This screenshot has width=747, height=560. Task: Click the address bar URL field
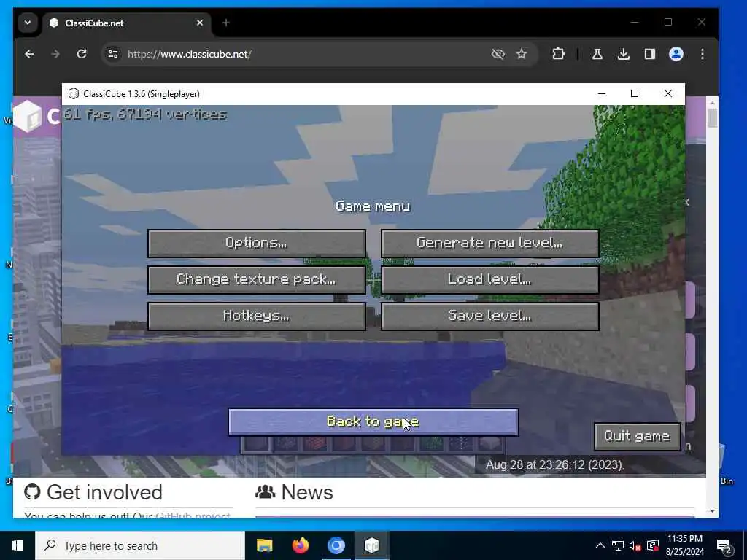pos(305,54)
